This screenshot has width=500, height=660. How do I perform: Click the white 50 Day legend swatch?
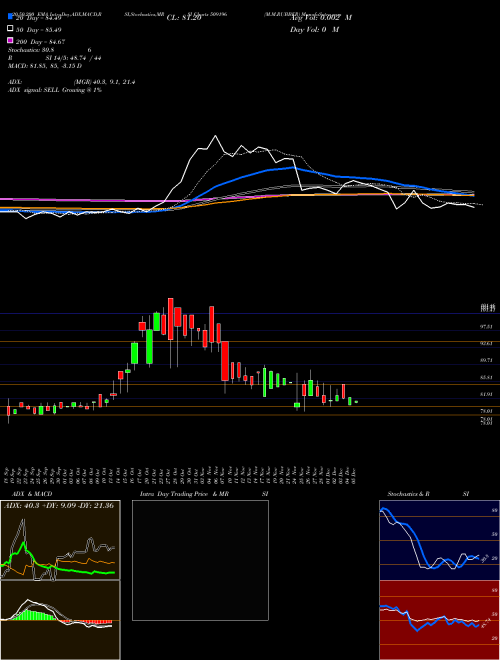click(x=10, y=29)
